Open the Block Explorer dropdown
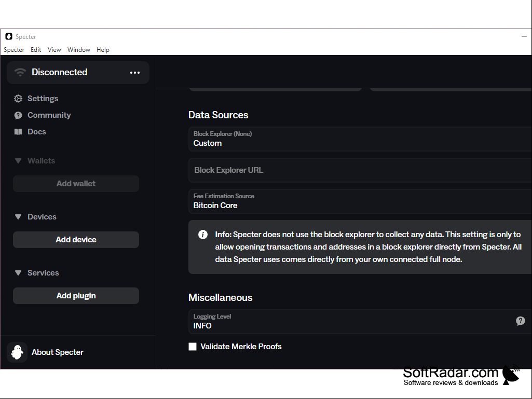The width and height of the screenshot is (532, 399). coord(360,139)
